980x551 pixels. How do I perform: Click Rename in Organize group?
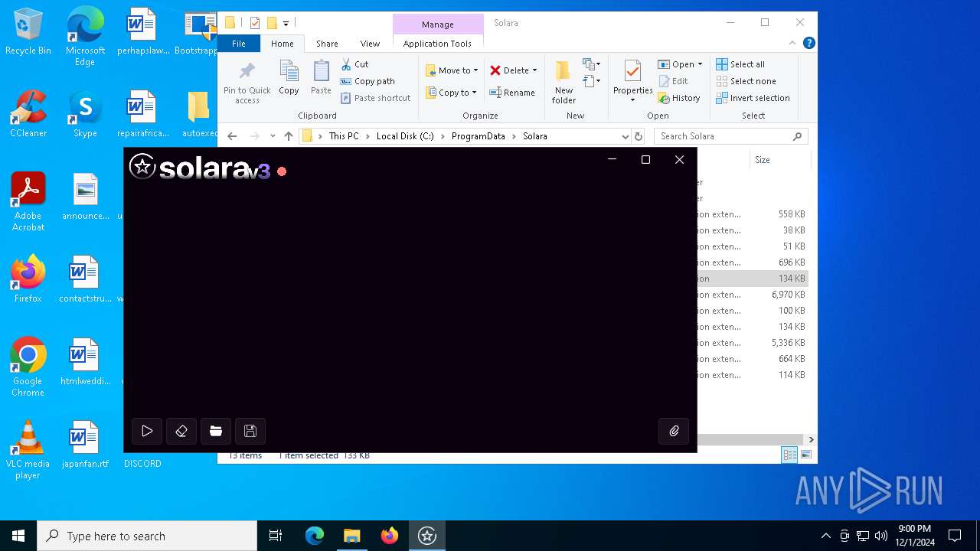pyautogui.click(x=512, y=93)
